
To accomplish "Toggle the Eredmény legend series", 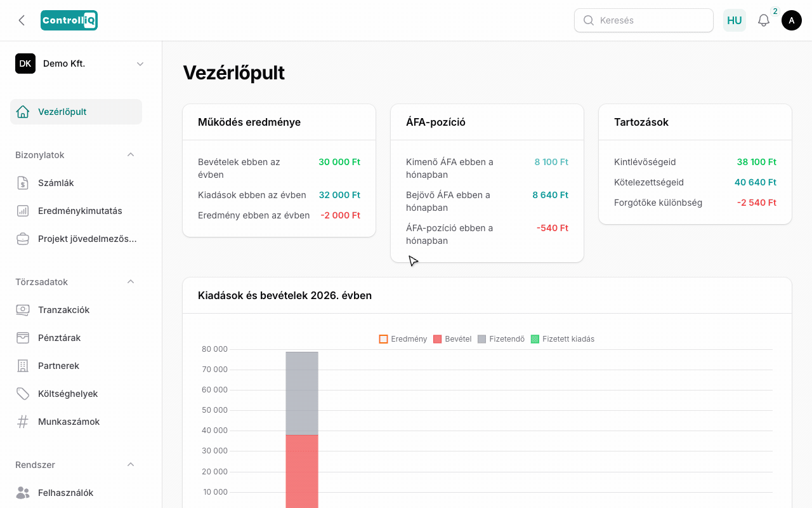I will [403, 339].
